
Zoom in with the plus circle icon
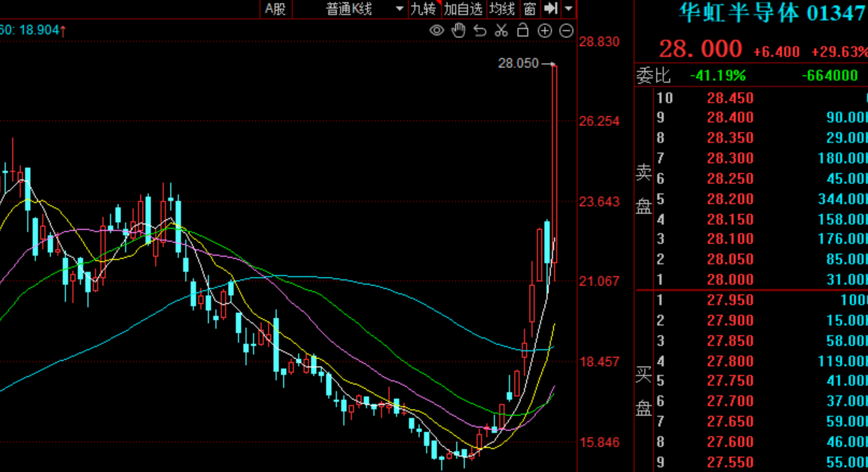pyautogui.click(x=545, y=30)
